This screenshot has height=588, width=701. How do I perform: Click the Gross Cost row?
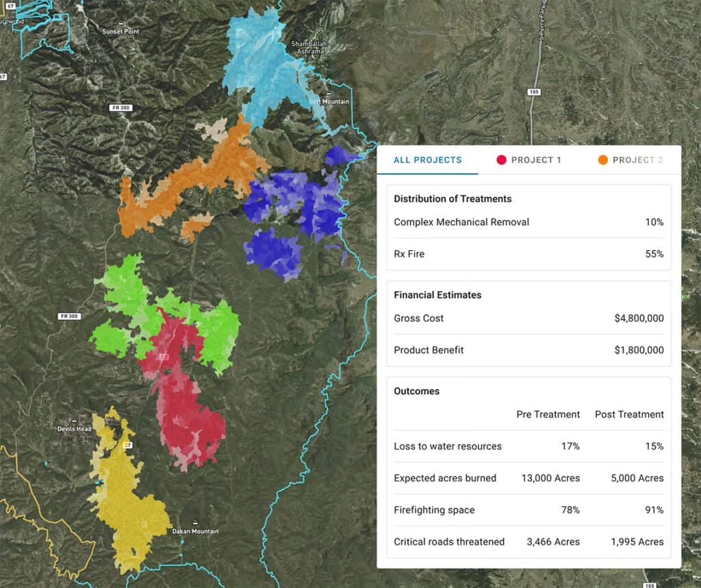529,318
